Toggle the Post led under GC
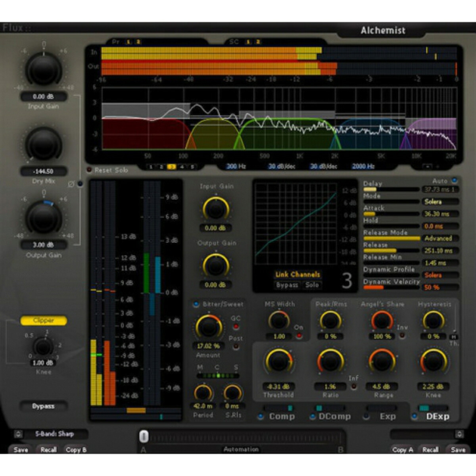The height and width of the screenshot is (476, 476). click(236, 347)
